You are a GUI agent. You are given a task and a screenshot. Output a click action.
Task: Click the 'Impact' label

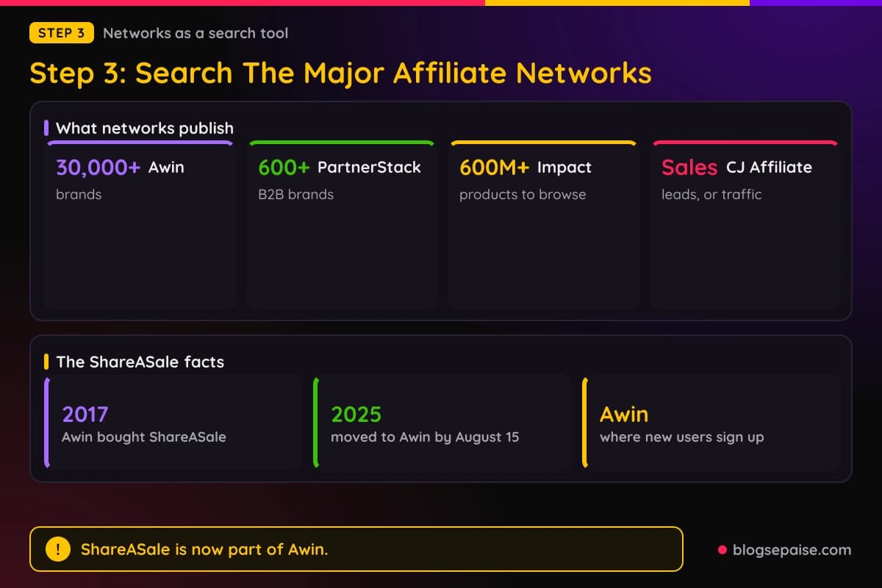click(564, 168)
